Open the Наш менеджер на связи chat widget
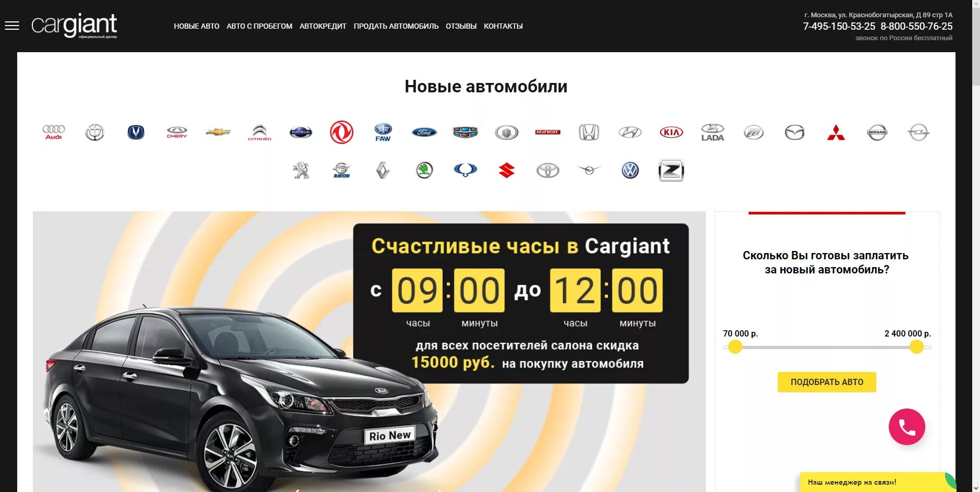 878,482
